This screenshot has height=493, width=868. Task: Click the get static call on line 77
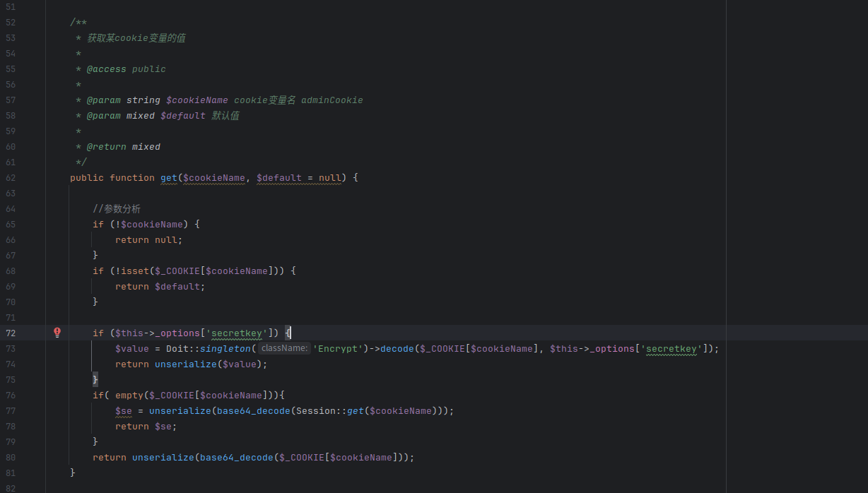[x=356, y=410]
